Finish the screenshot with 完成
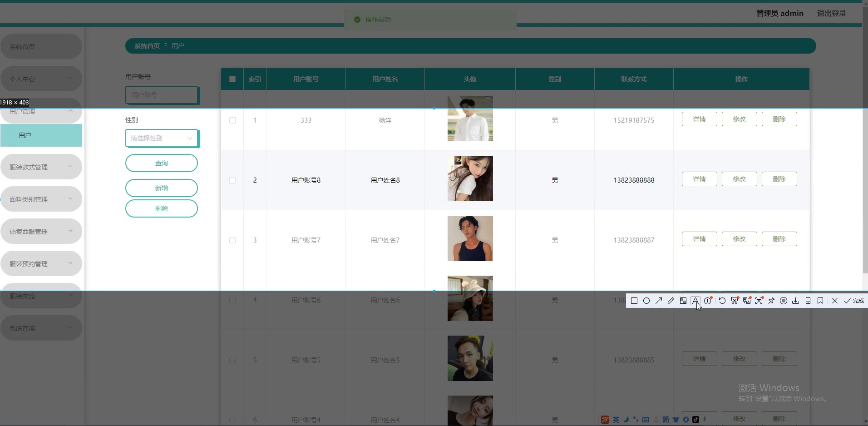The height and width of the screenshot is (426, 868). pos(854,301)
